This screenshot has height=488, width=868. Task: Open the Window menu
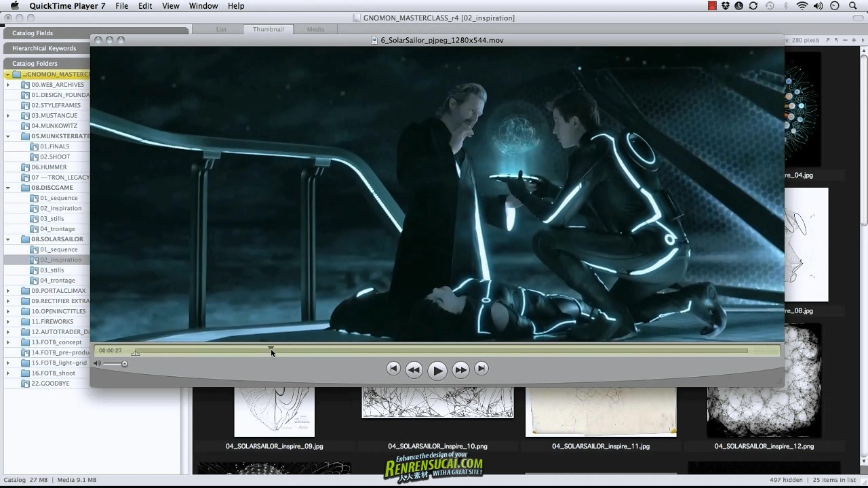point(203,6)
